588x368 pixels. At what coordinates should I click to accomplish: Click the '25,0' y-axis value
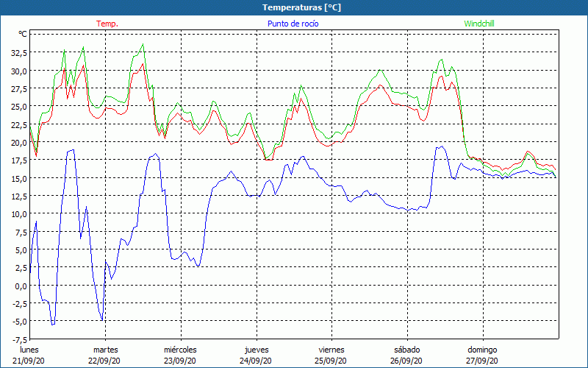pos(19,107)
